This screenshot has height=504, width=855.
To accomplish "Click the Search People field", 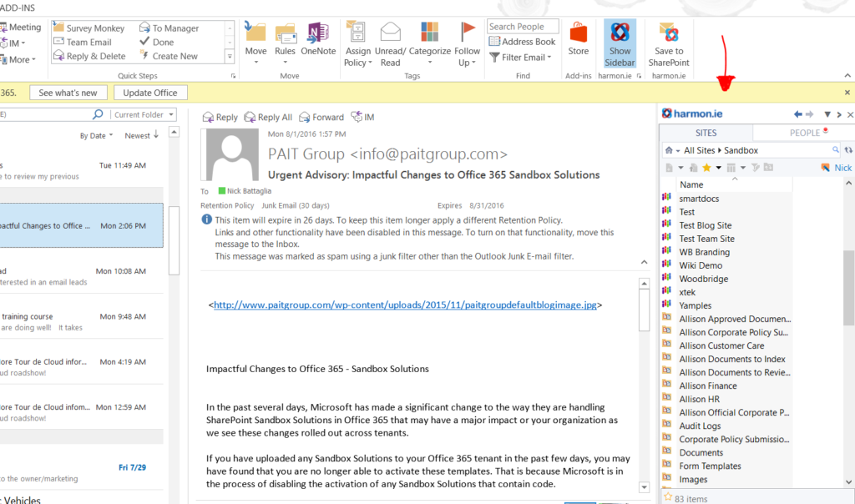I will (x=523, y=26).
